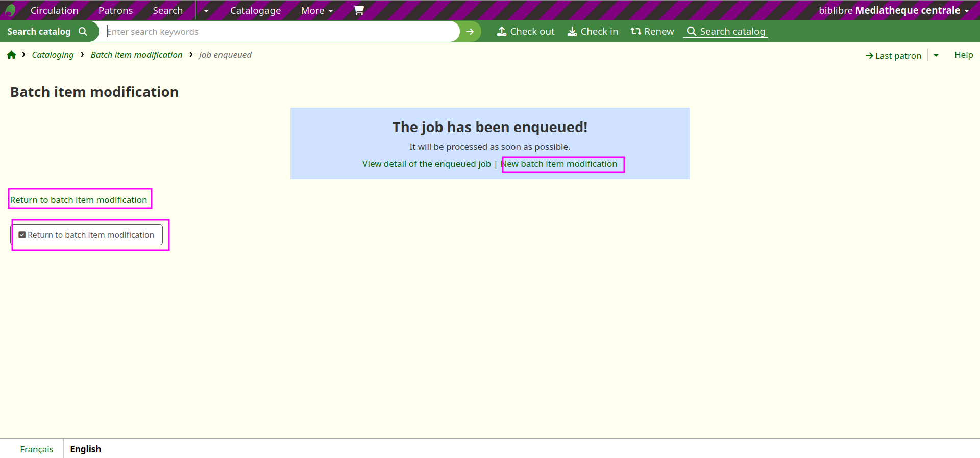The width and height of the screenshot is (980, 458).
Task: Switch to Check in mode
Action: tap(593, 32)
